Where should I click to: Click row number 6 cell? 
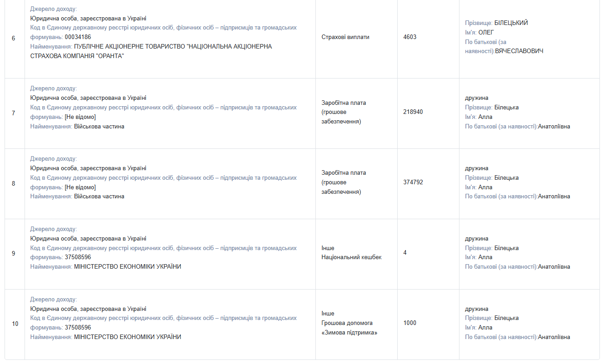point(14,38)
